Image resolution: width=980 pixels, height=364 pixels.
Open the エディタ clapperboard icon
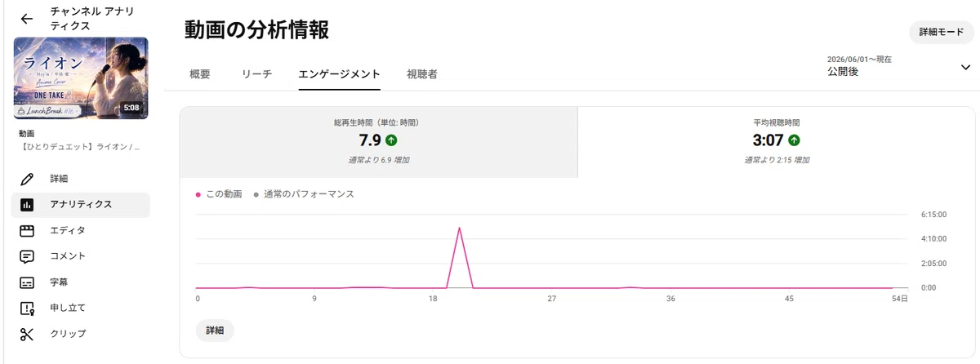27,231
